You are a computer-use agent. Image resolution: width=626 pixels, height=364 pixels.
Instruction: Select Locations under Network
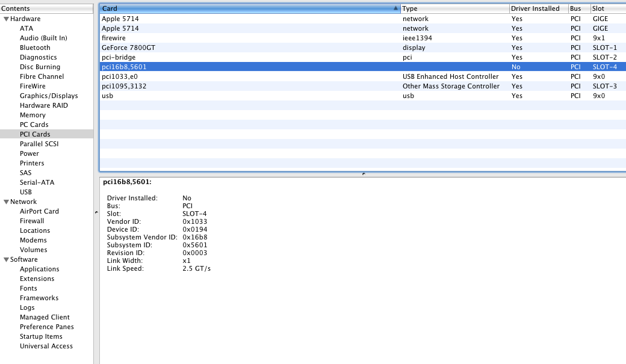(x=35, y=230)
